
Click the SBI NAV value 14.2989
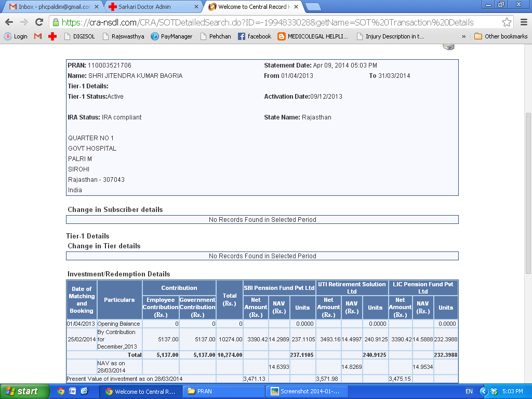coord(279,339)
